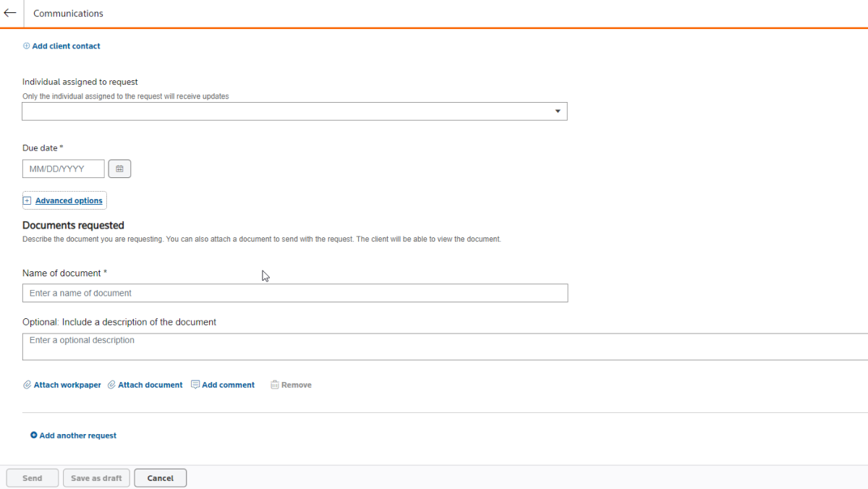Click Save as draft
The height and width of the screenshot is (489, 868).
click(x=96, y=477)
